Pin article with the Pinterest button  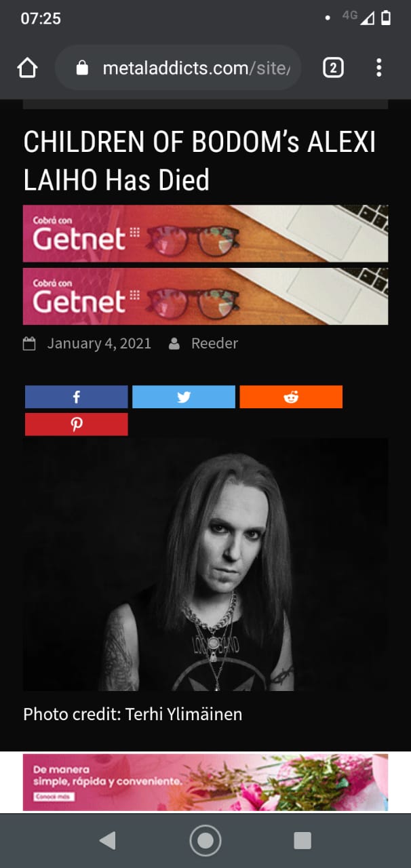pos(76,424)
